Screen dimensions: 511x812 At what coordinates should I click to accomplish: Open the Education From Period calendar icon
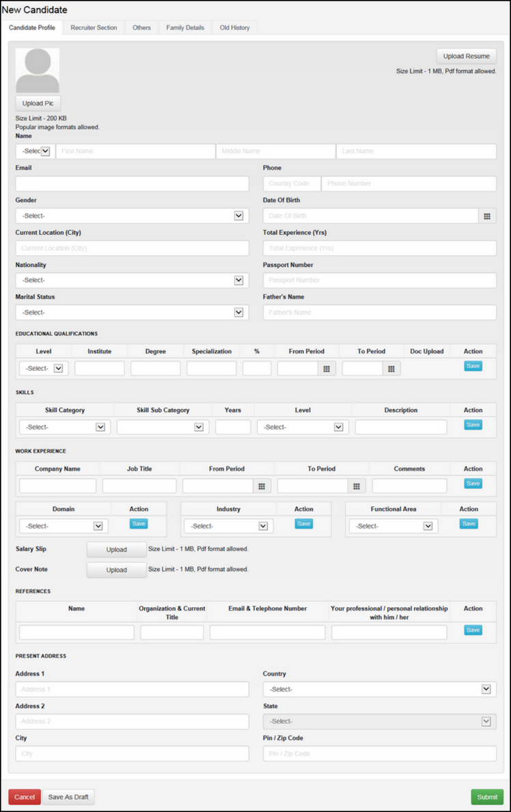pyautogui.click(x=327, y=369)
